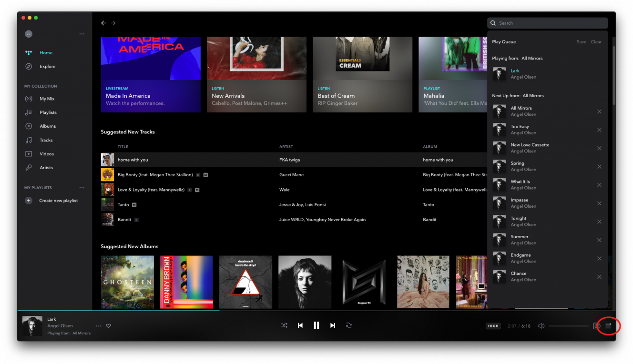Open the Home section in sidebar
Viewport: 633px width, 364px height.
pos(46,53)
